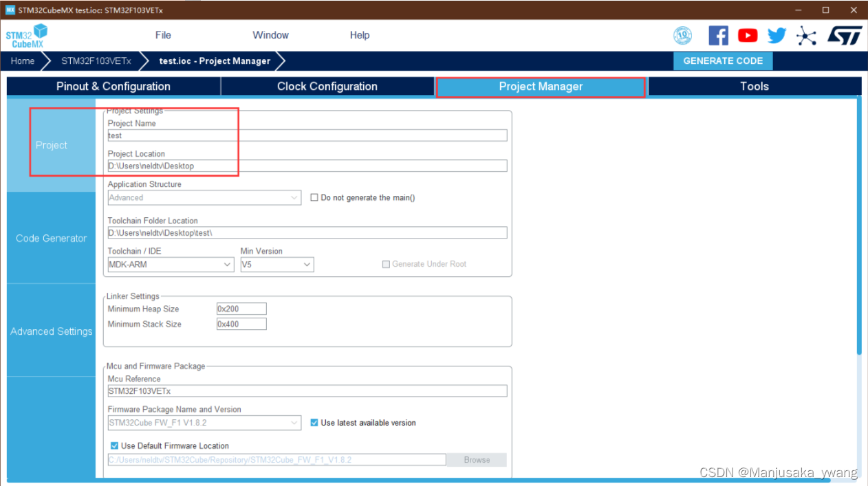This screenshot has width=868, height=486.
Task: Click the STM32CubeMX logo
Action: coord(27,35)
